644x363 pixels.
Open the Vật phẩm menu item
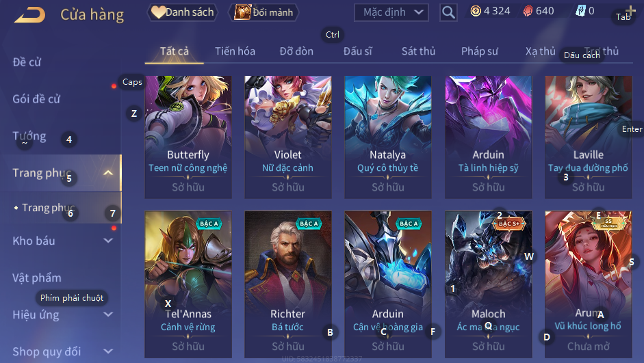(36, 278)
